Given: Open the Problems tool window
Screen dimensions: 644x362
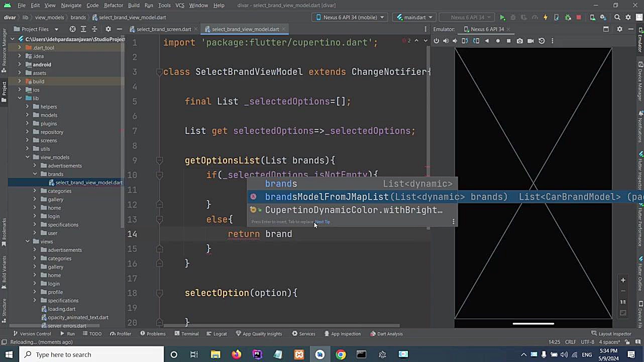Looking at the screenshot, I should (x=153, y=334).
